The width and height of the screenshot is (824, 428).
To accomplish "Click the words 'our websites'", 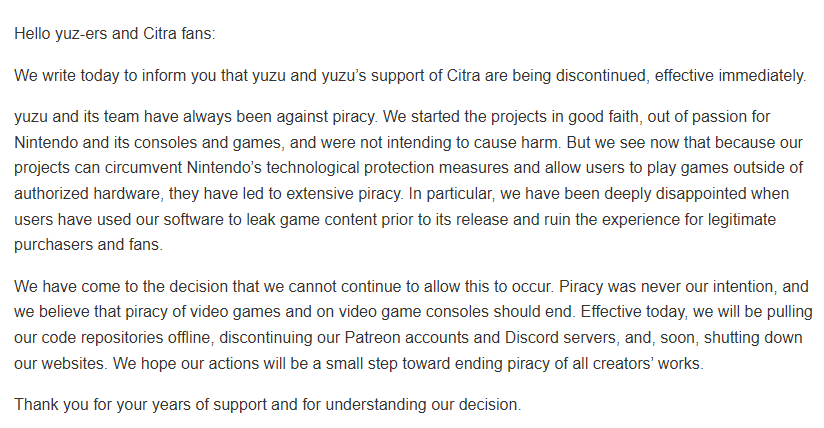I will (59, 363).
